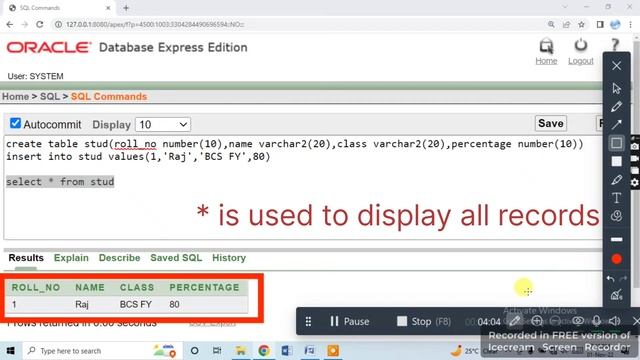Viewport: 640px width, 360px height.
Task: Open the Display rows dropdown
Action: click(x=163, y=124)
